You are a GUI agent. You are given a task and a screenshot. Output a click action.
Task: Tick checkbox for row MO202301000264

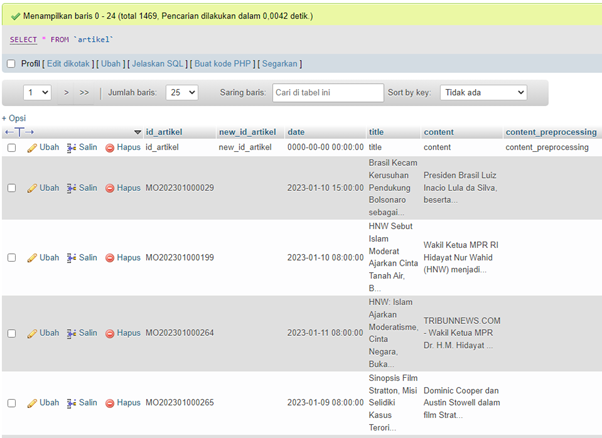(x=11, y=333)
